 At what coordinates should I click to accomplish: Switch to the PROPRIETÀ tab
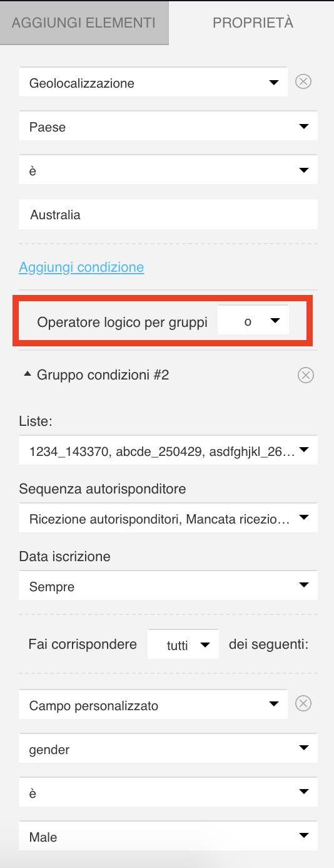[x=253, y=23]
